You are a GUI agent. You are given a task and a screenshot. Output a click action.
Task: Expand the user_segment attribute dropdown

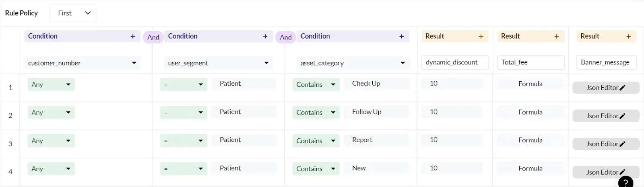click(x=218, y=63)
